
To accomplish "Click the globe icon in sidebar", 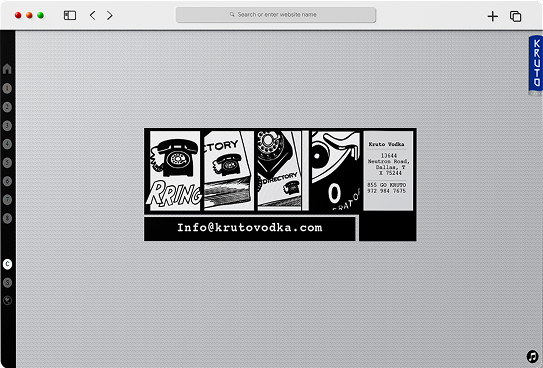I will coord(7,300).
